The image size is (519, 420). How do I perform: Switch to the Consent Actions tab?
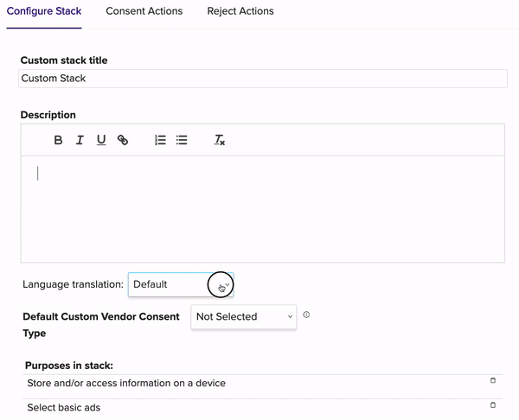pyautogui.click(x=144, y=11)
